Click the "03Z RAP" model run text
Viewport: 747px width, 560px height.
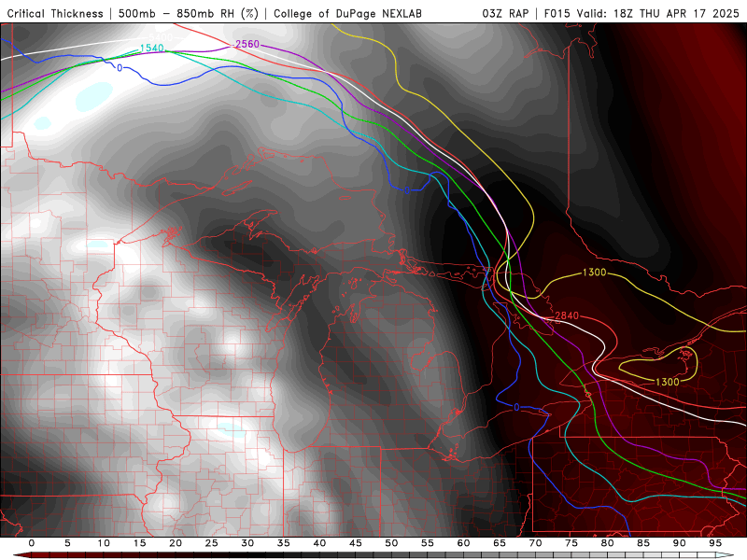tap(505, 14)
